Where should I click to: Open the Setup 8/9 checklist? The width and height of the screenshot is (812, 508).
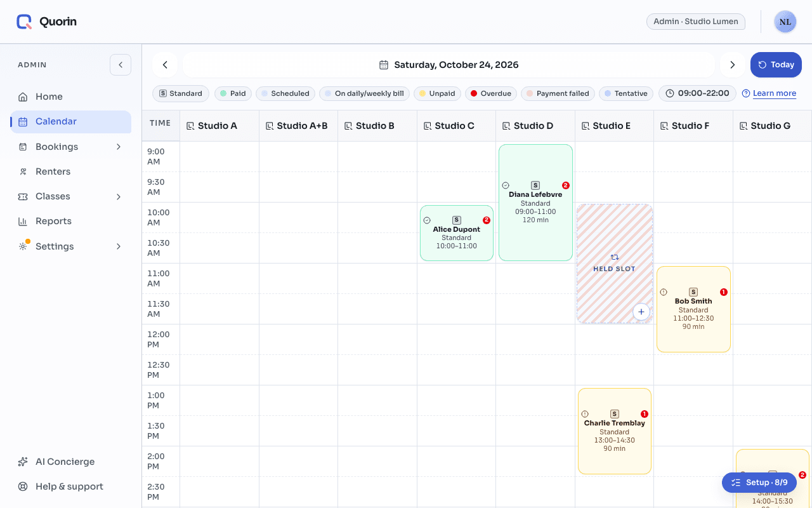click(x=759, y=483)
